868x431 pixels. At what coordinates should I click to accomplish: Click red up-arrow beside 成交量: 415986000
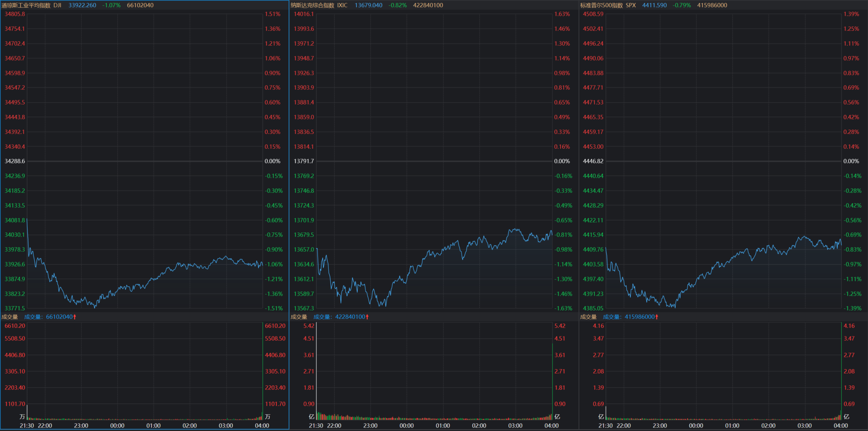click(x=657, y=317)
